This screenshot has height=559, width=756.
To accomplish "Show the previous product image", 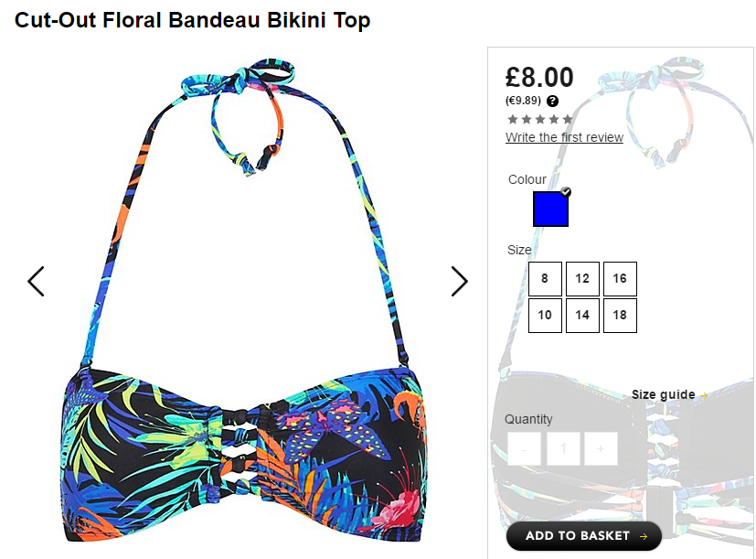I will pyautogui.click(x=37, y=281).
